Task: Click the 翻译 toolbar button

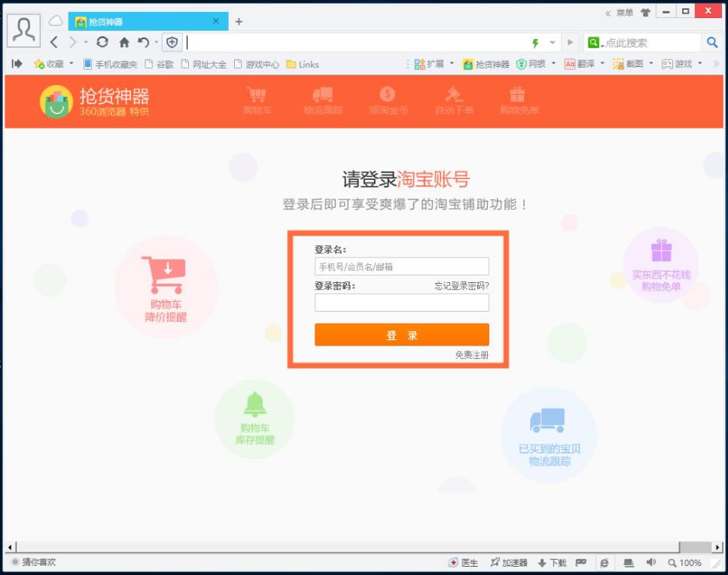Action: [580, 64]
